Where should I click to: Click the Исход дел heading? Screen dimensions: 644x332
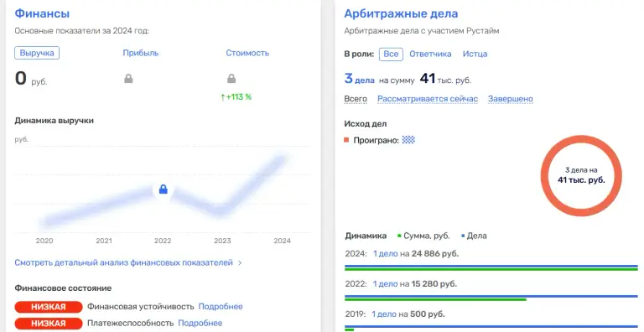point(366,124)
